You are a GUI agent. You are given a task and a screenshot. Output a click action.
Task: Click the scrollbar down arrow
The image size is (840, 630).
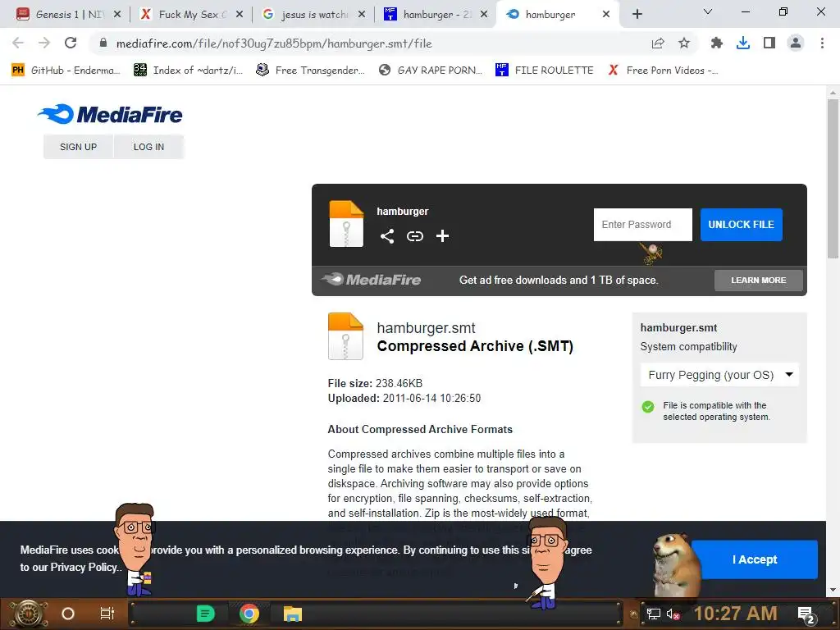pyautogui.click(x=833, y=590)
